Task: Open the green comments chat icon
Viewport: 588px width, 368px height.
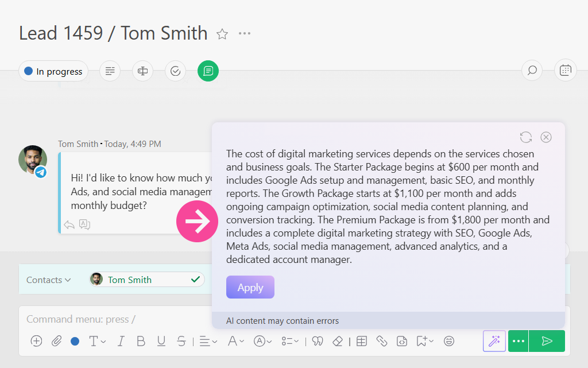Action: pyautogui.click(x=208, y=71)
